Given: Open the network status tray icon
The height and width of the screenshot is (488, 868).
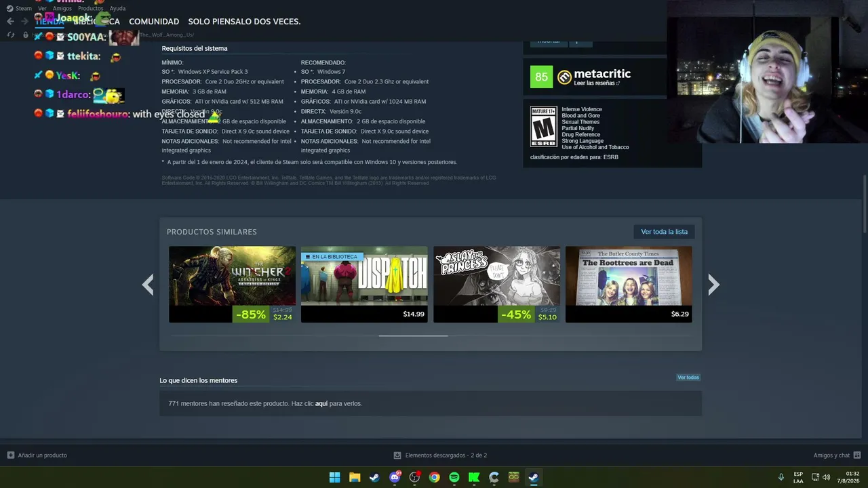Looking at the screenshot, I should [815, 477].
